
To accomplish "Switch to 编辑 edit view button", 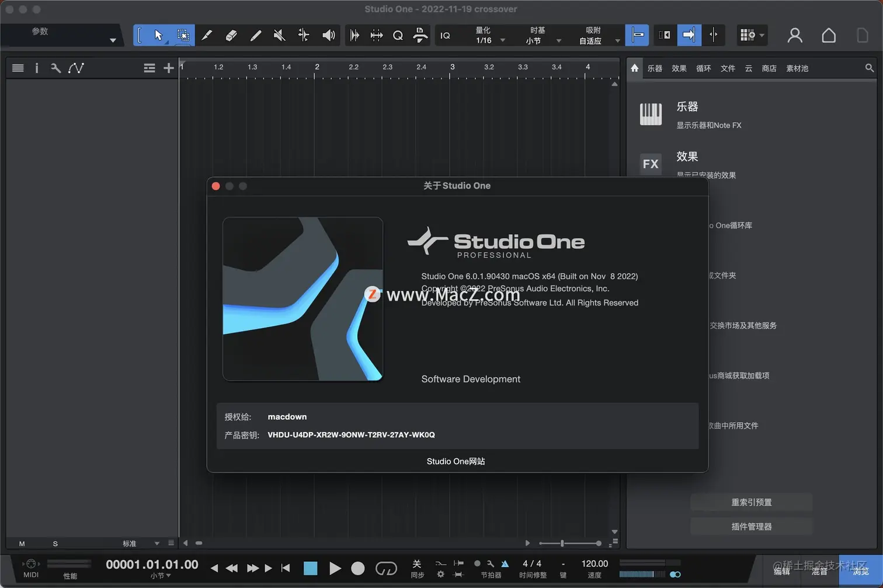I will tap(782, 571).
